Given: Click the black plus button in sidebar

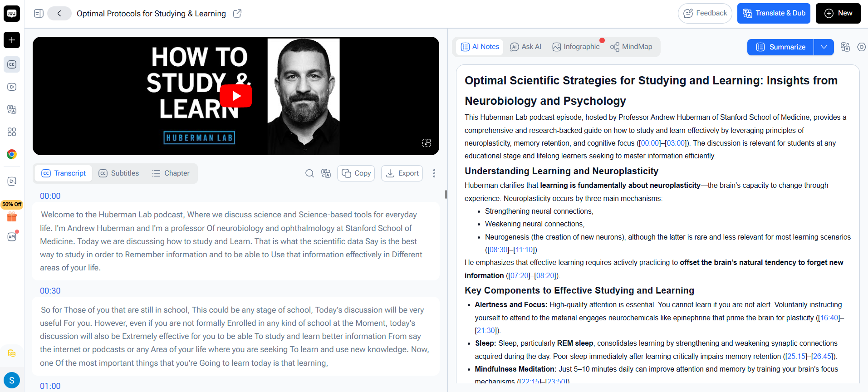Looking at the screenshot, I should tap(12, 40).
